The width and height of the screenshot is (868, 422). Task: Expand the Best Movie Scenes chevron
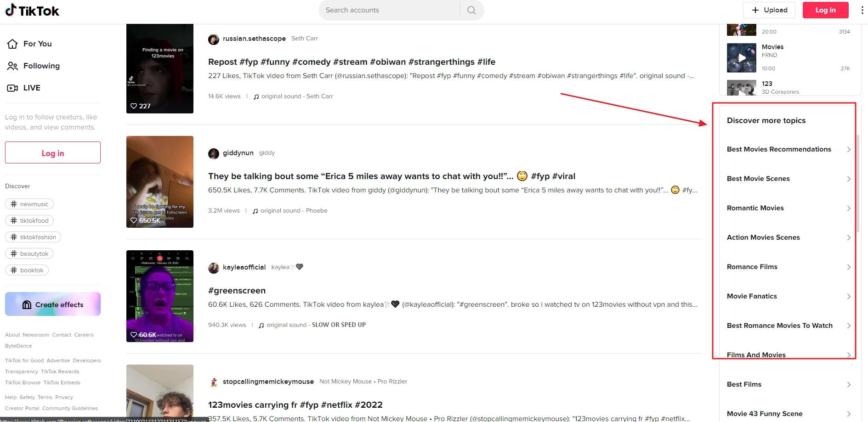coord(849,179)
